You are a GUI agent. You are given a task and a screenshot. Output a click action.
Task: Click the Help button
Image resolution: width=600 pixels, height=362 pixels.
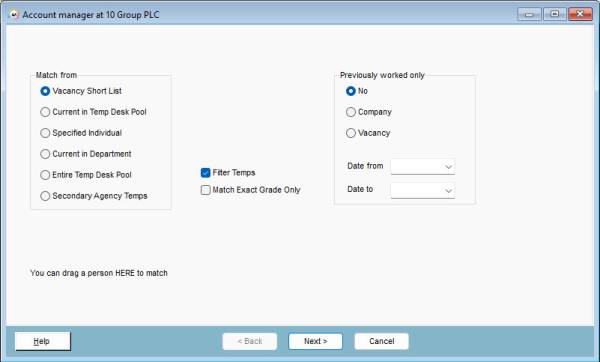point(43,341)
